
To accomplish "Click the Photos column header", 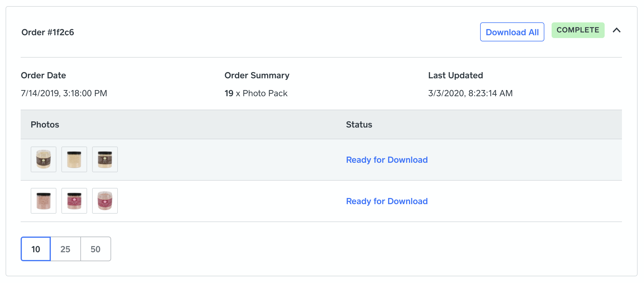I will tap(45, 124).
